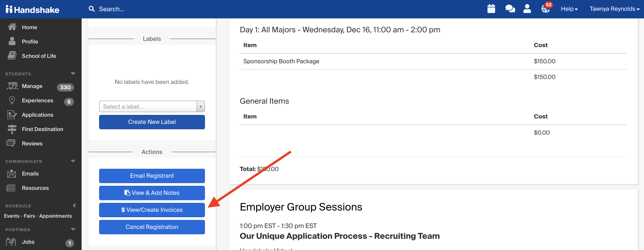Expand the Schedule section arrow
644x250 pixels.
point(74,206)
